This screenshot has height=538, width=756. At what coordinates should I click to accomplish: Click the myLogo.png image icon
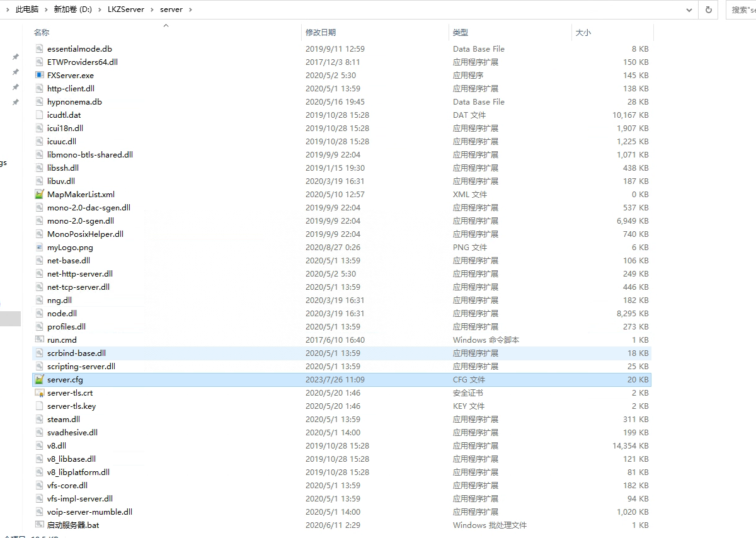[x=40, y=247]
